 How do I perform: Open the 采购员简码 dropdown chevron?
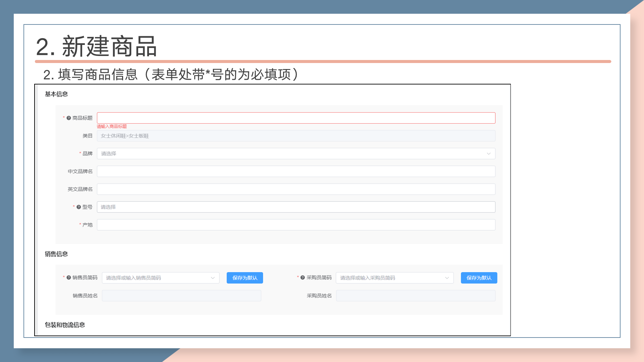[x=447, y=278]
